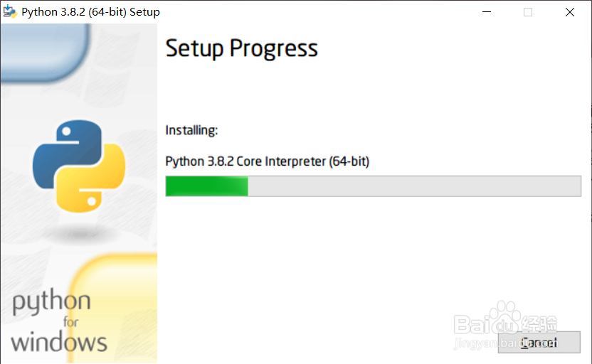Close the Python 3.8.2 Setup window
592x364 pixels.
tap(570, 12)
